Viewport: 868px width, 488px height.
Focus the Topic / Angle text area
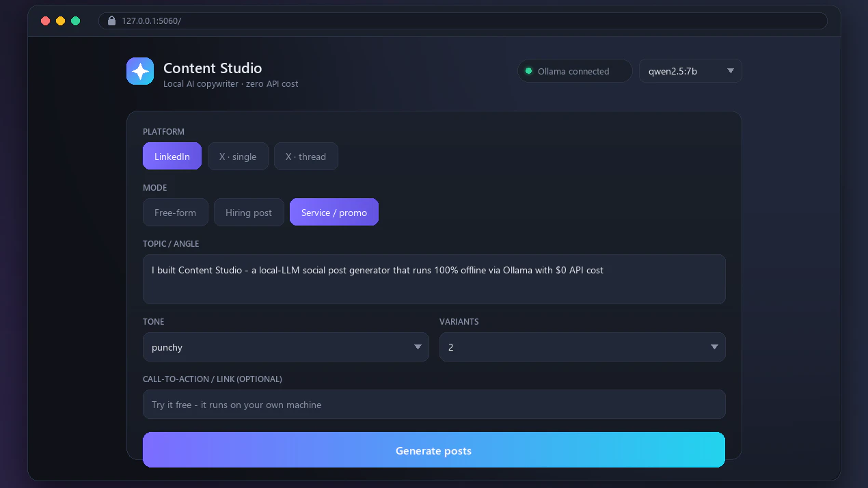click(434, 279)
